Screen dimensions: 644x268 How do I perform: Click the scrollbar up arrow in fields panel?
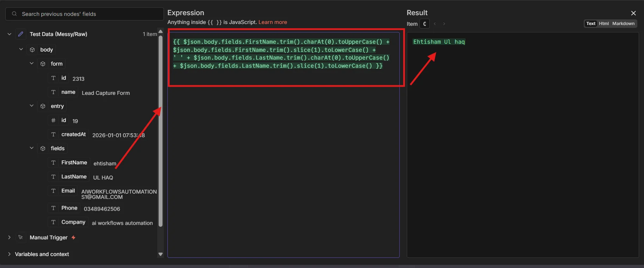point(160,31)
